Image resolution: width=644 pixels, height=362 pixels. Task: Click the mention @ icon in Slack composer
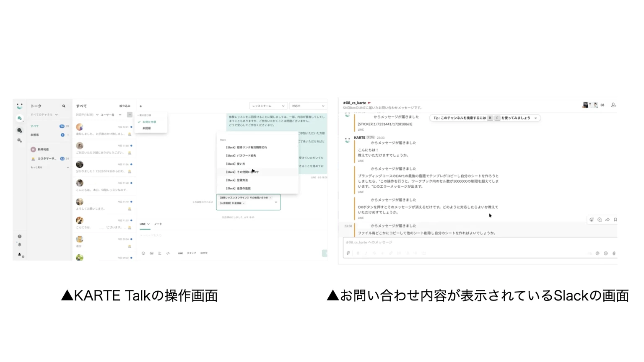tap(597, 253)
